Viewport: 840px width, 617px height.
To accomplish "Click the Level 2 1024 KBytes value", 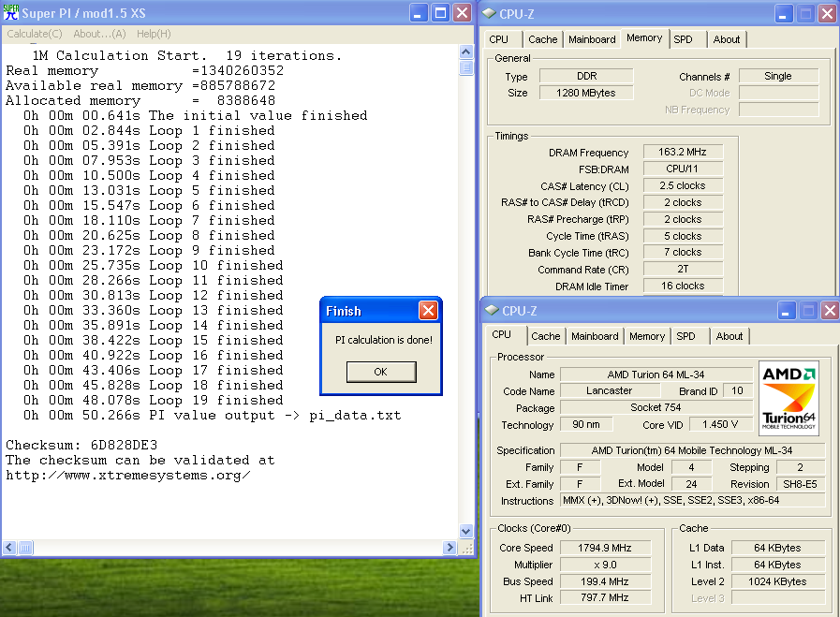I will point(778,581).
